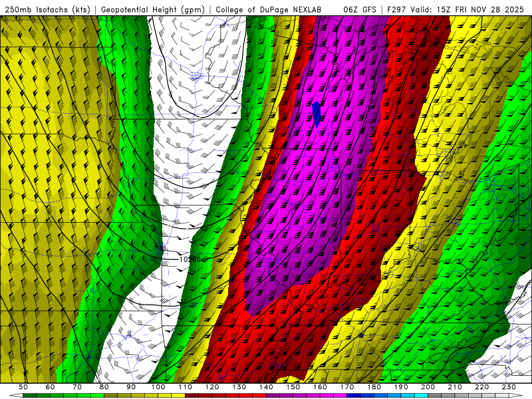Click the 120 value on the color scale
The image size is (532, 399).
pyautogui.click(x=212, y=387)
